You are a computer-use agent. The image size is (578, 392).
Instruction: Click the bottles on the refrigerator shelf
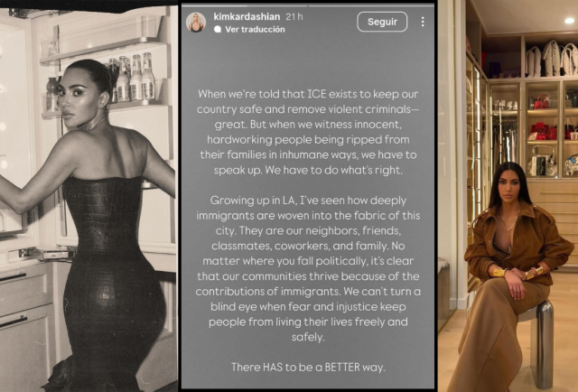point(133,78)
